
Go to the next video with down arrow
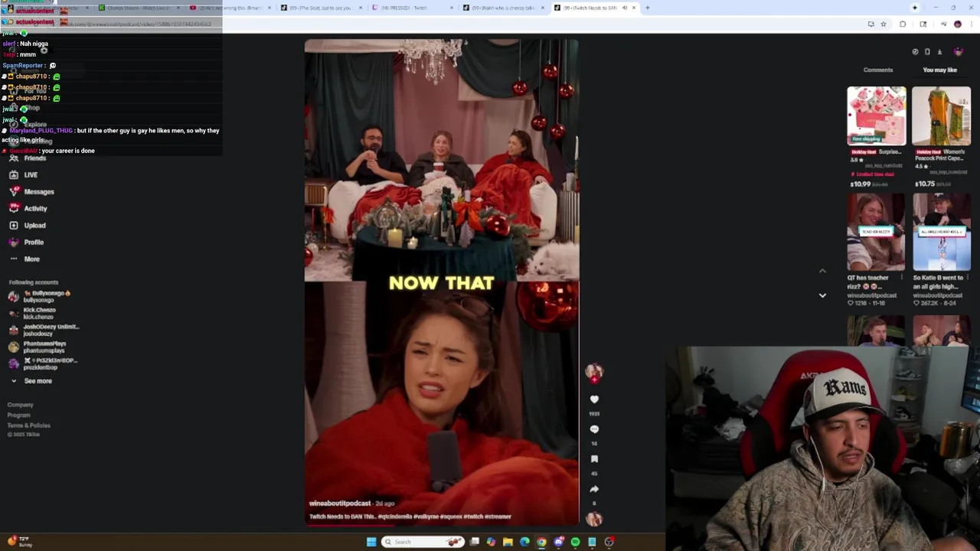pos(822,295)
